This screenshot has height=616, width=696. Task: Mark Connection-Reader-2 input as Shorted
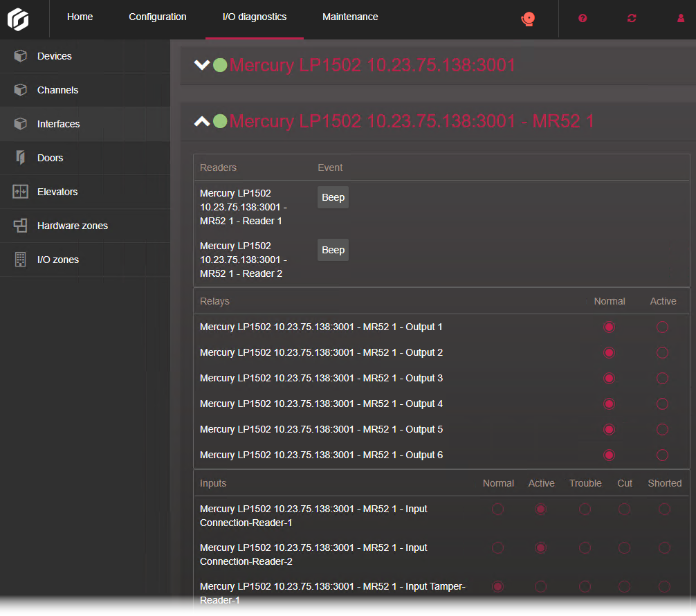[x=664, y=548]
